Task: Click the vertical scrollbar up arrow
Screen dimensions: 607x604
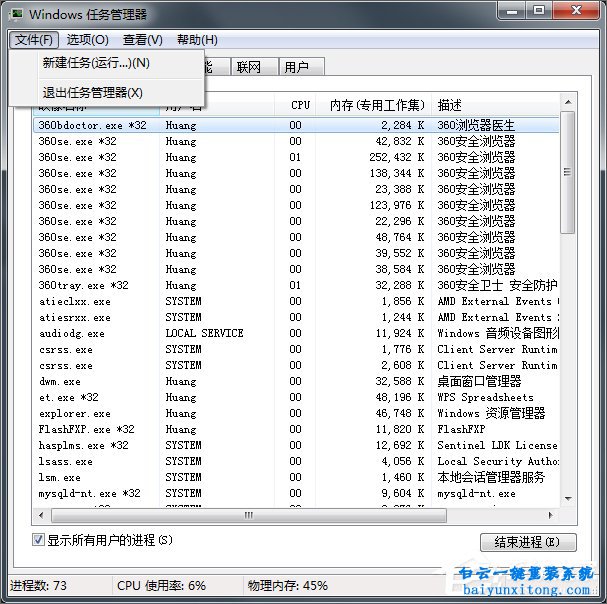Action: (568, 102)
